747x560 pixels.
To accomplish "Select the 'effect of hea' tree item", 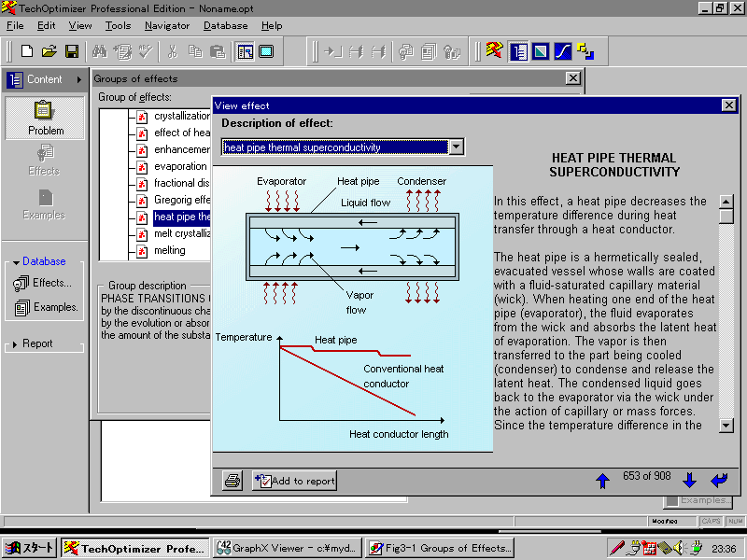I will (x=181, y=133).
